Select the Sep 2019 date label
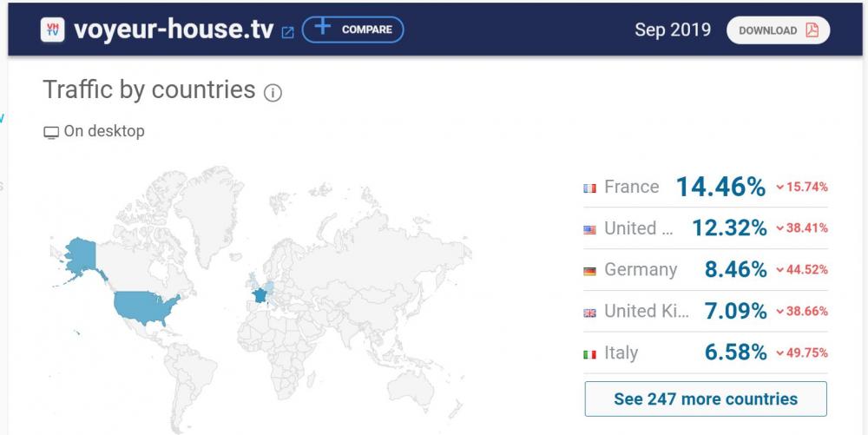Viewport: 868px width, 435px height. click(673, 30)
